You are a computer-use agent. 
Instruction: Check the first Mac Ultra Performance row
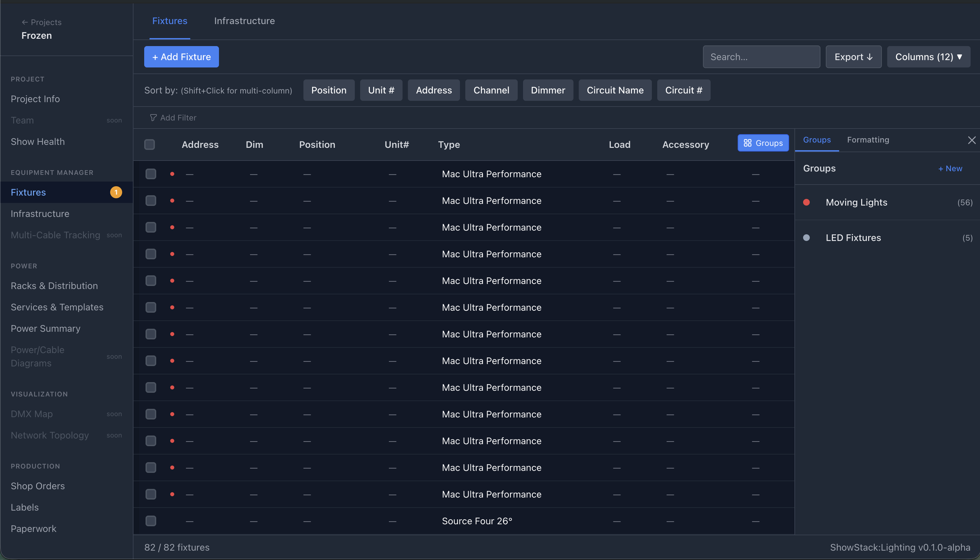point(151,174)
